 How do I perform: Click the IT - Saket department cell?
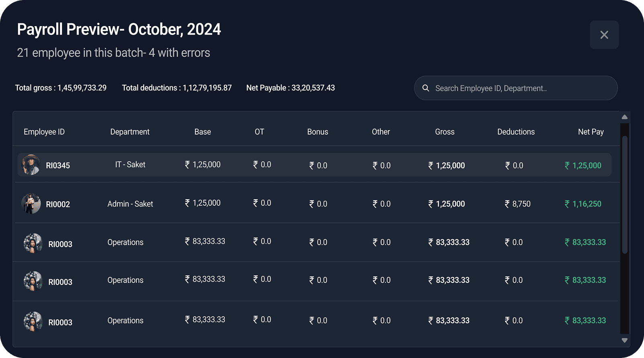click(130, 165)
